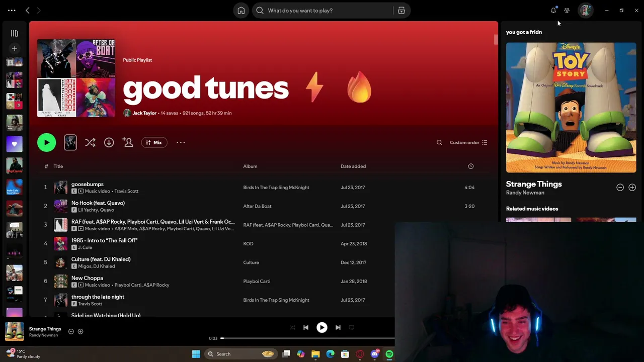The width and height of the screenshot is (644, 362).
Task: Toggle the playlist preview thumbnail button
Action: pos(70,143)
